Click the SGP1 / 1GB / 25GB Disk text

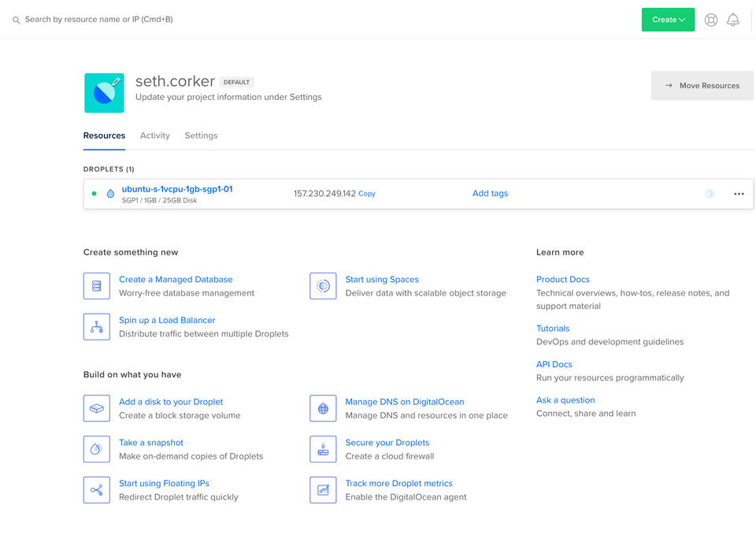159,201
